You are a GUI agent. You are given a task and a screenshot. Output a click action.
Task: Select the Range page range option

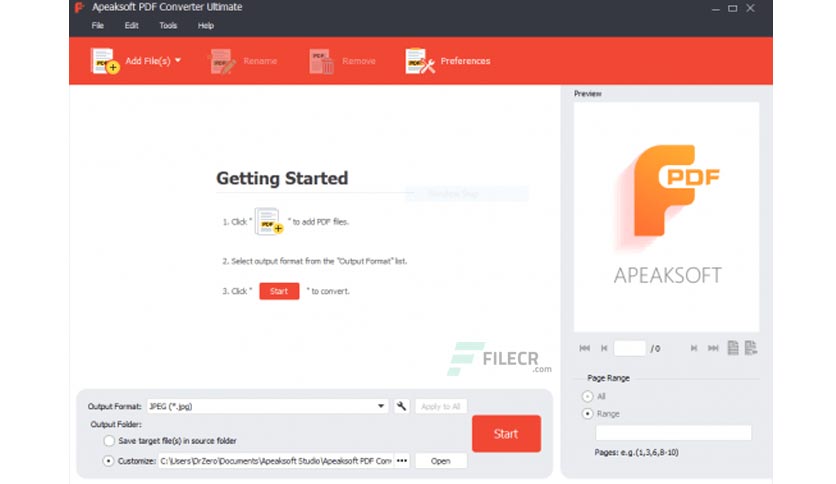click(588, 414)
